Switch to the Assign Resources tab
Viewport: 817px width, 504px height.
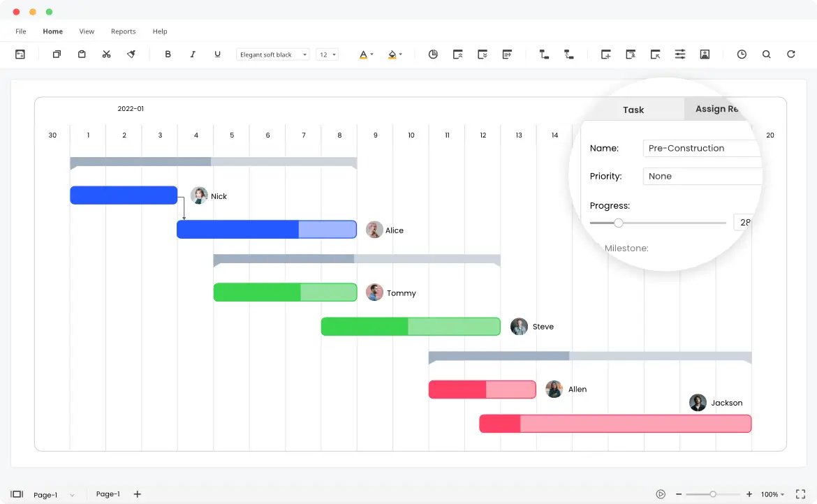(716, 109)
